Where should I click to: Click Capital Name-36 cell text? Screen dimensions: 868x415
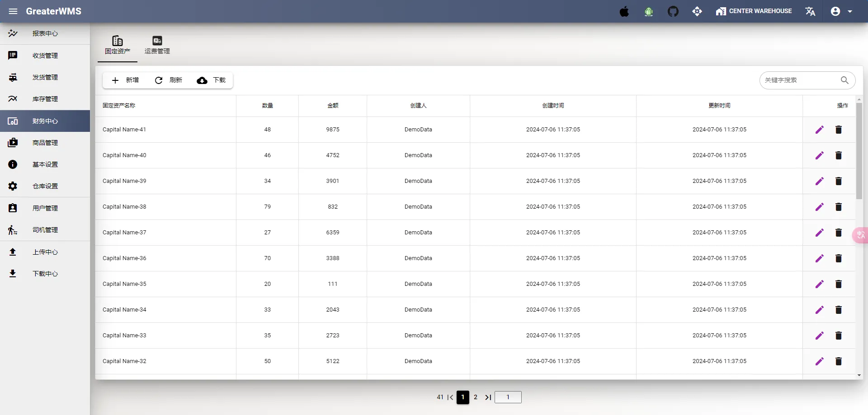(x=124, y=258)
